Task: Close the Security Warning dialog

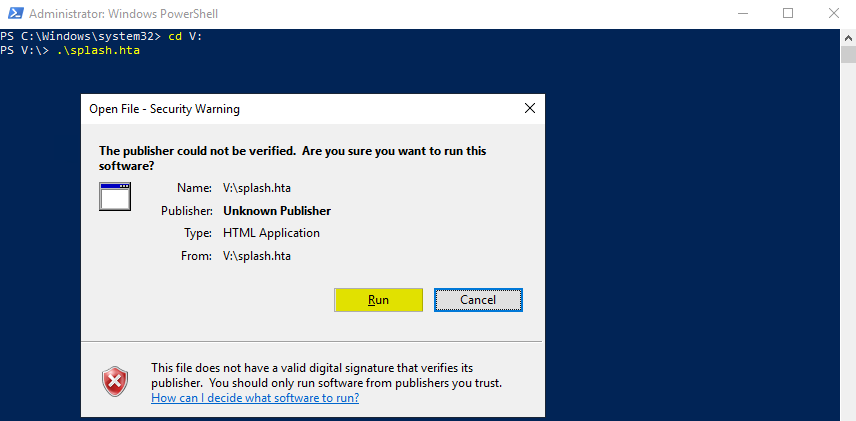Action: 529,108
